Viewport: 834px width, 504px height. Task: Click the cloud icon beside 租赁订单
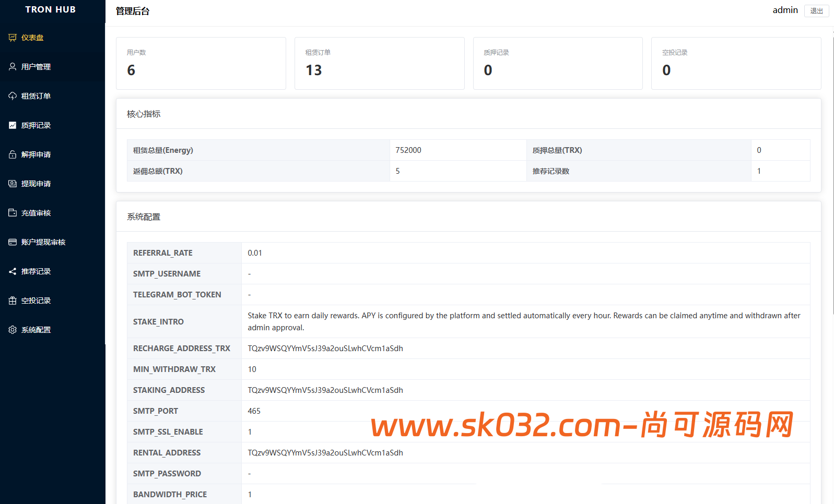(13, 96)
